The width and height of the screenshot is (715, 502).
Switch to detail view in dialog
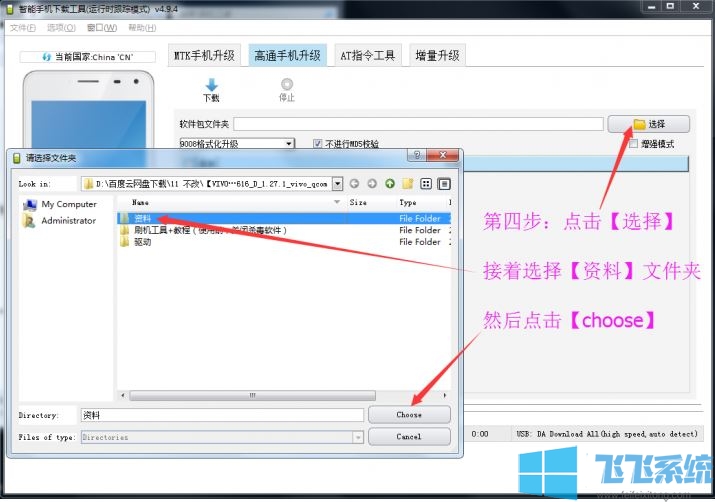coord(444,184)
